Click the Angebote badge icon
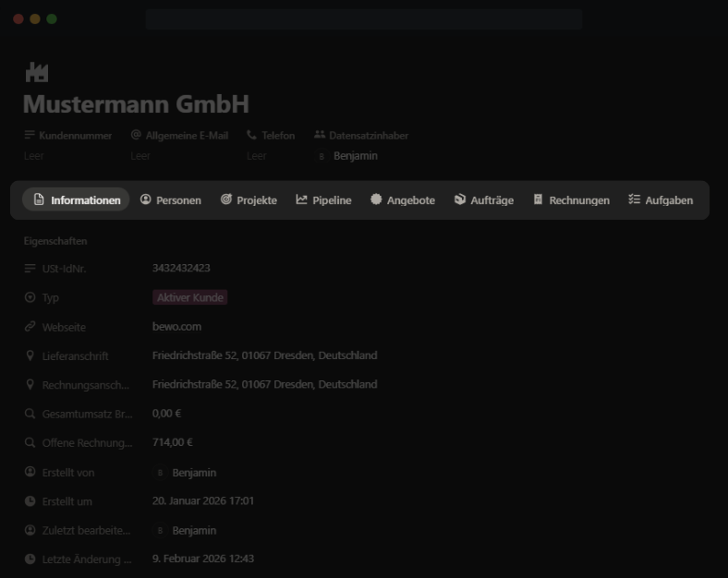This screenshot has width=728, height=578. [x=376, y=199]
